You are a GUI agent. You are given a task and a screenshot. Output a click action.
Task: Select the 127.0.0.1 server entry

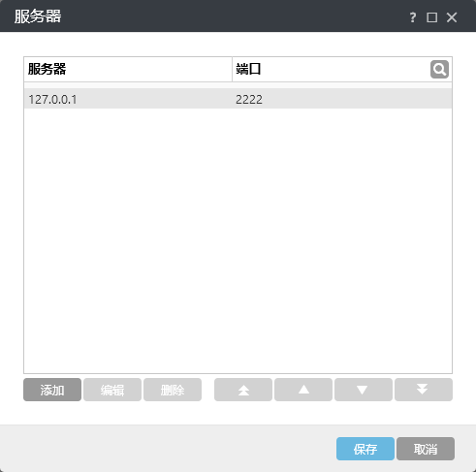[x=238, y=99]
